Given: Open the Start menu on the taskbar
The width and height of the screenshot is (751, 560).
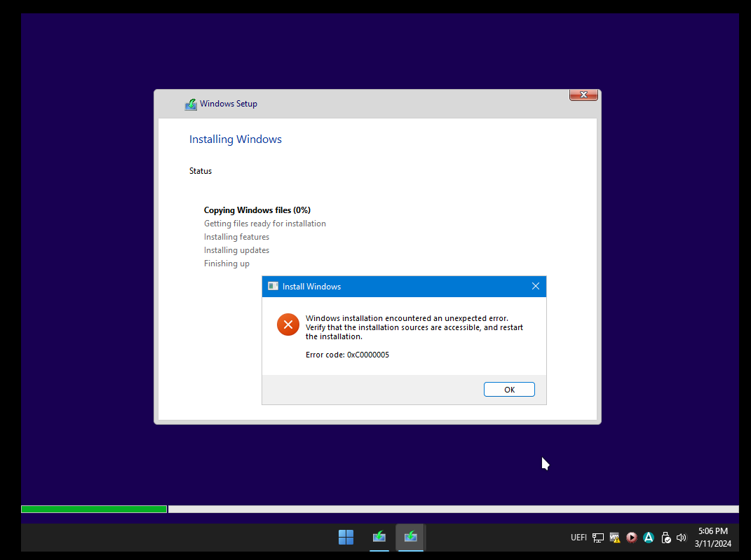Looking at the screenshot, I should point(346,537).
